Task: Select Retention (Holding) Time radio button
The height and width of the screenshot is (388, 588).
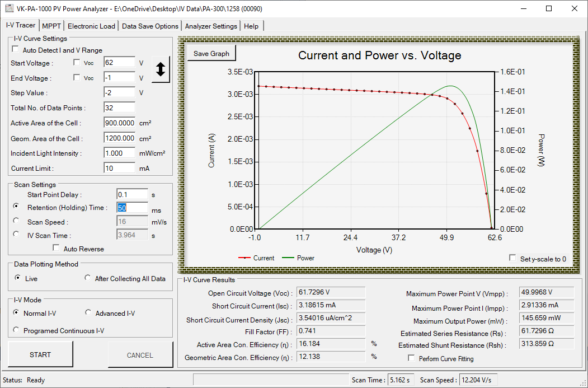Action: 16,206
